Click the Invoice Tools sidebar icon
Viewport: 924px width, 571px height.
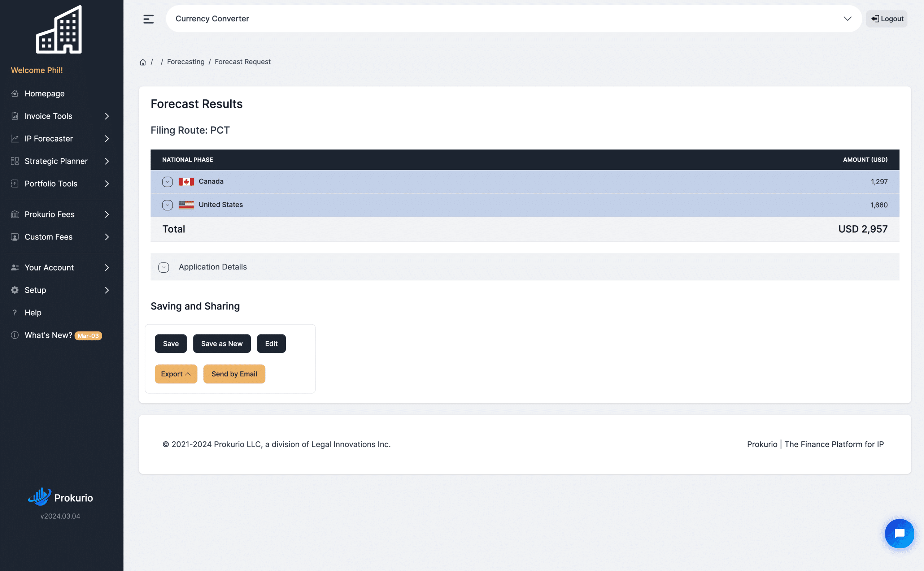[15, 116]
